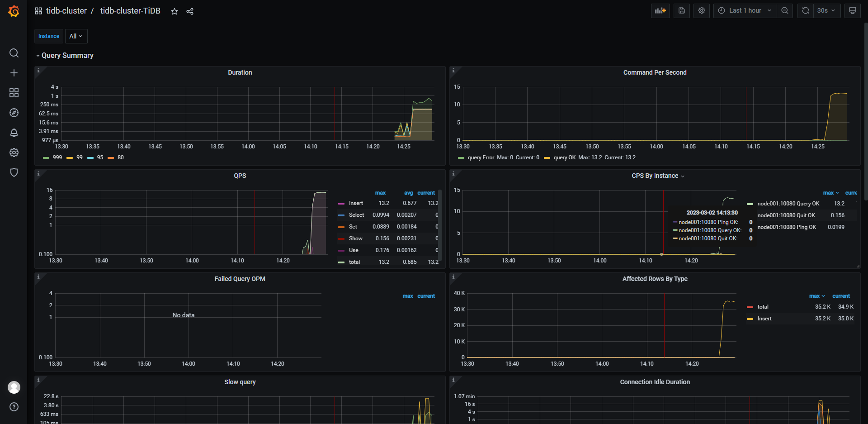
Task: Open the dashboard search magnifier icon
Action: tap(14, 53)
